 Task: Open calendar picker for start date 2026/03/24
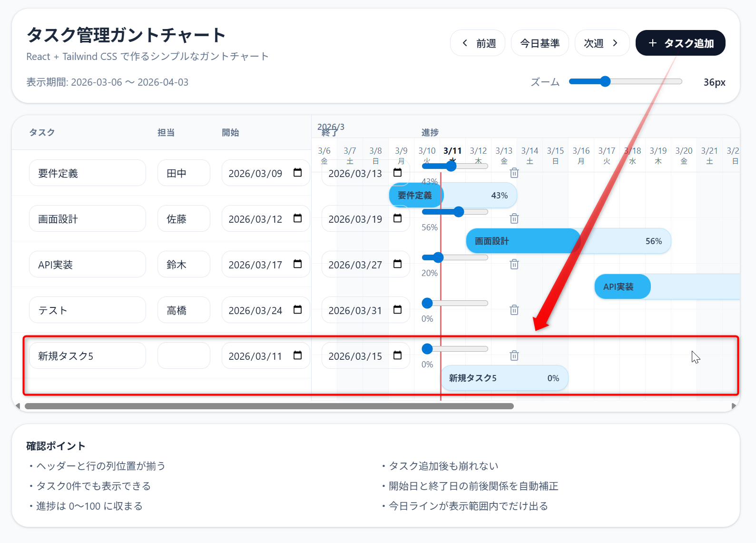click(x=298, y=309)
